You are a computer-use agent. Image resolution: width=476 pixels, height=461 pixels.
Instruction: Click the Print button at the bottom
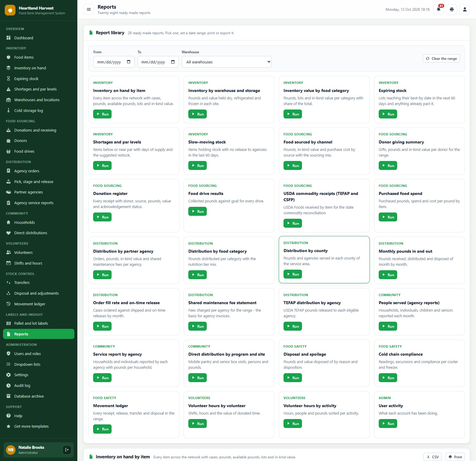click(455, 457)
